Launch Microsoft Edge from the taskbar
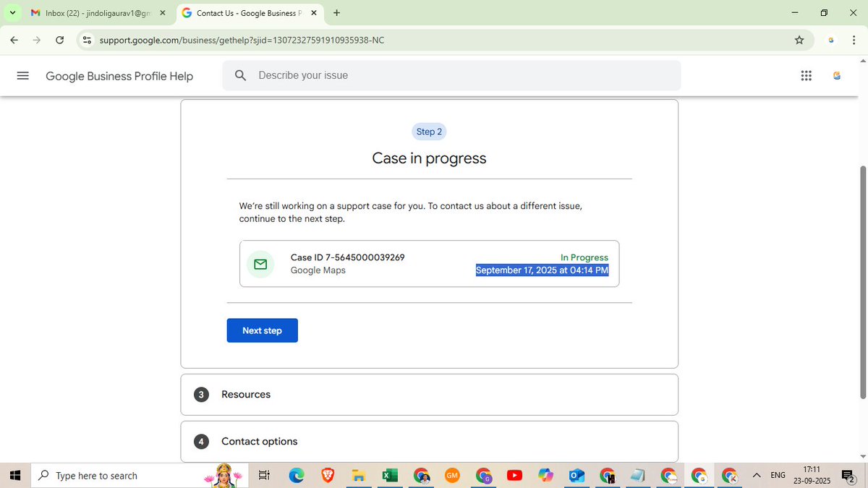Image resolution: width=868 pixels, height=488 pixels. tap(297, 476)
